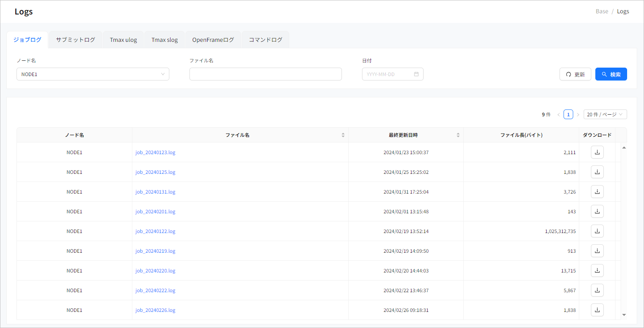Navigate to Base in the breadcrumb
Image resolution: width=644 pixels, height=328 pixels.
click(602, 11)
